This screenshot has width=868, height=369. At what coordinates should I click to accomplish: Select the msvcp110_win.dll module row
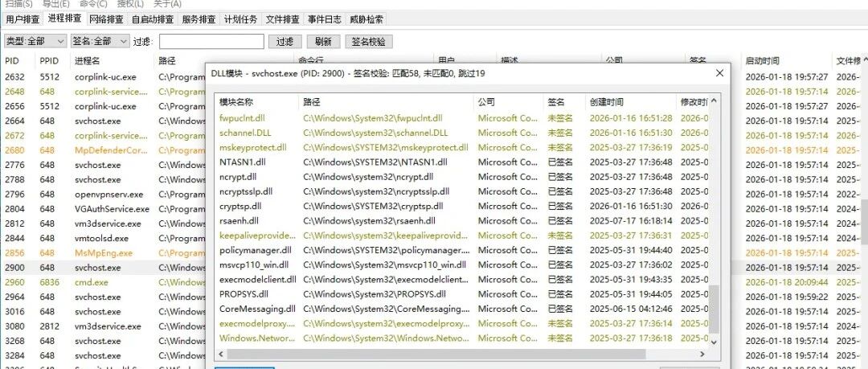pyautogui.click(x=462, y=264)
